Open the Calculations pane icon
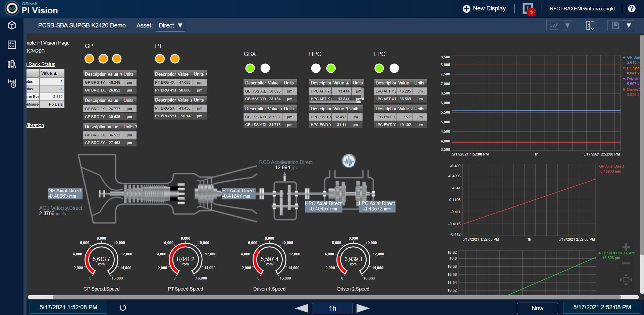This screenshot has height=315, width=644. pyautogui.click(x=12, y=45)
